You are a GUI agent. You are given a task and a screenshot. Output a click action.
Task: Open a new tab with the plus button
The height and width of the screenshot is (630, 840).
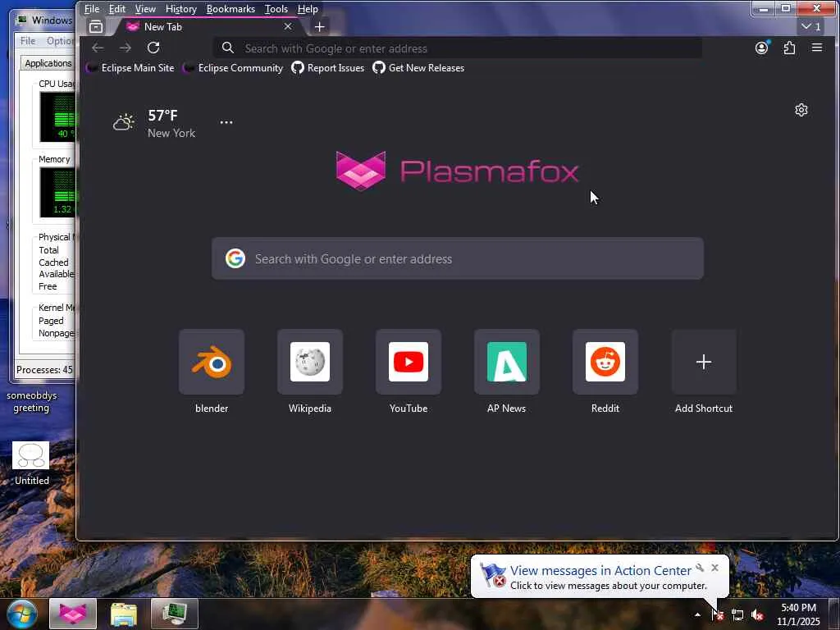point(319,26)
